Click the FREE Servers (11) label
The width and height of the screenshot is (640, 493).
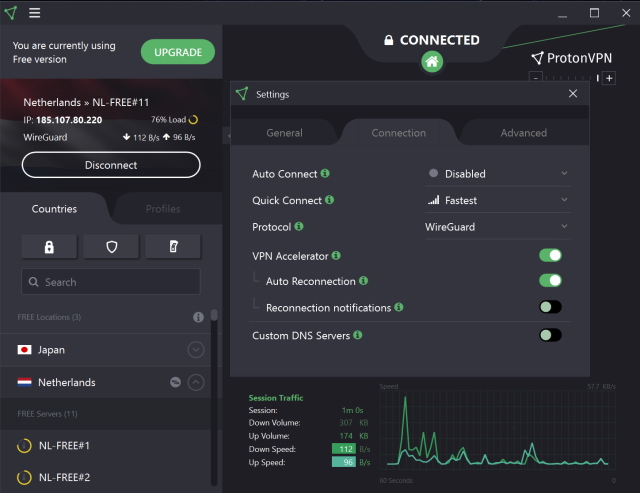pyautogui.click(x=47, y=414)
